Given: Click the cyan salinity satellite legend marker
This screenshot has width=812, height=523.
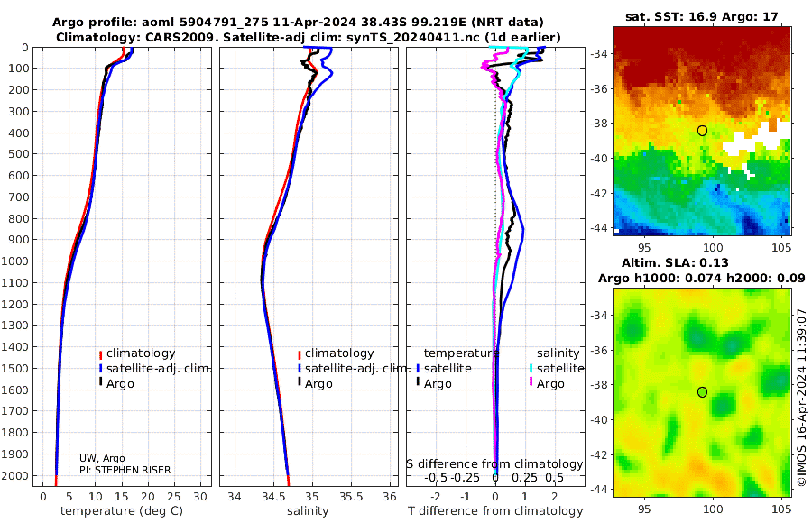Looking at the screenshot, I should (531, 369).
